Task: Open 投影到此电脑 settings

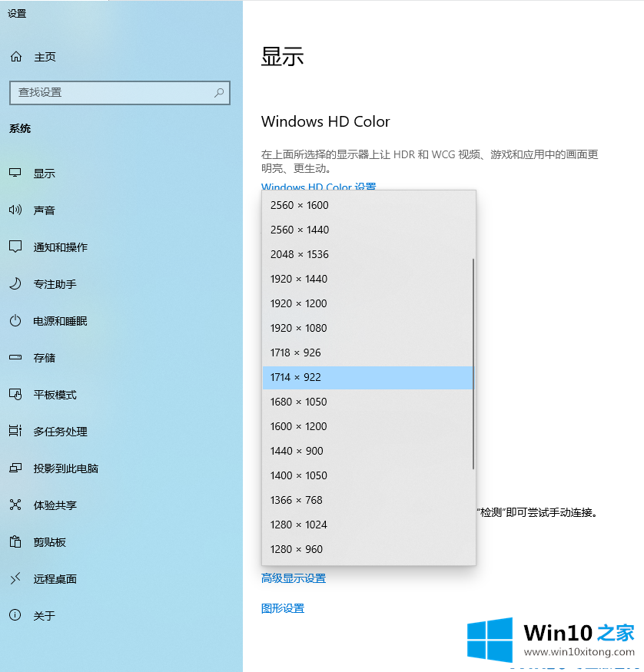Action: point(65,468)
